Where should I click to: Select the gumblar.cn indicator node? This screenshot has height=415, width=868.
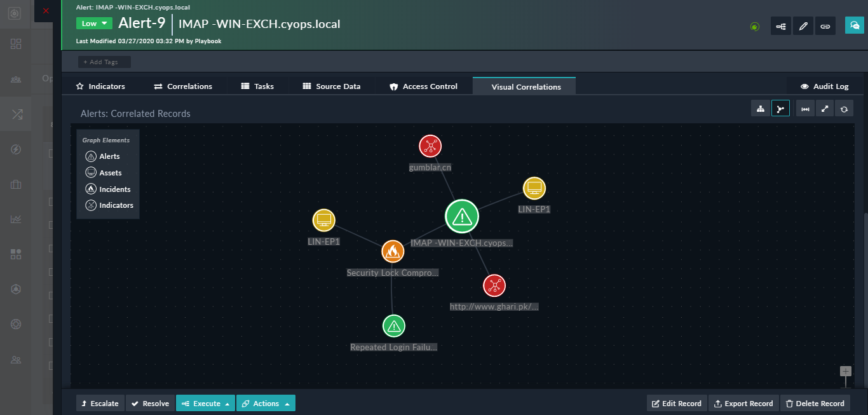click(430, 146)
